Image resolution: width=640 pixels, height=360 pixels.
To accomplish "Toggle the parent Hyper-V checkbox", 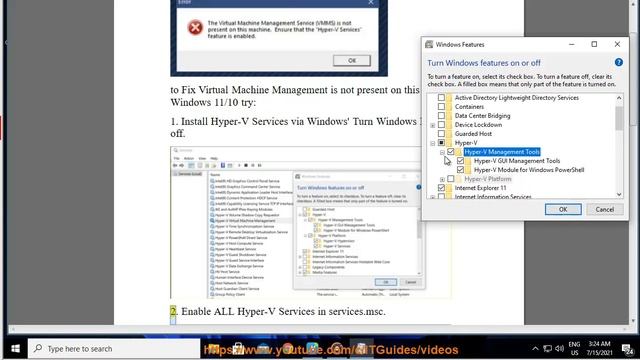I will (441, 142).
